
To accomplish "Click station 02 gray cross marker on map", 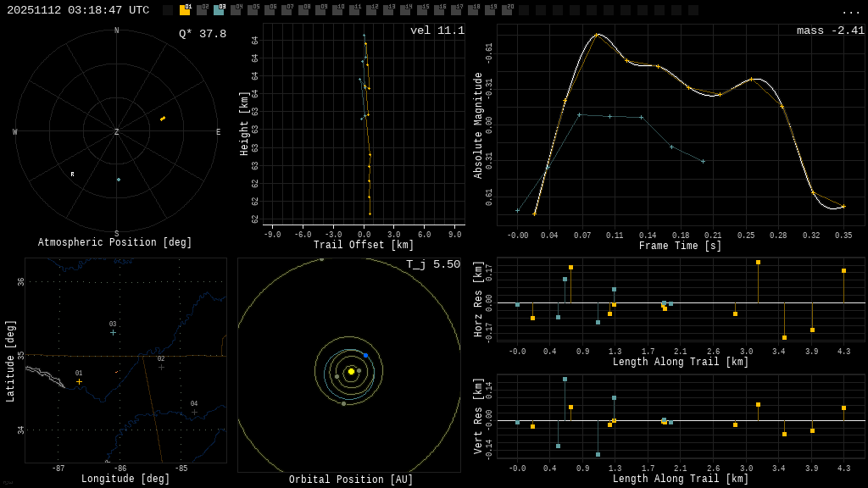I will tap(161, 367).
